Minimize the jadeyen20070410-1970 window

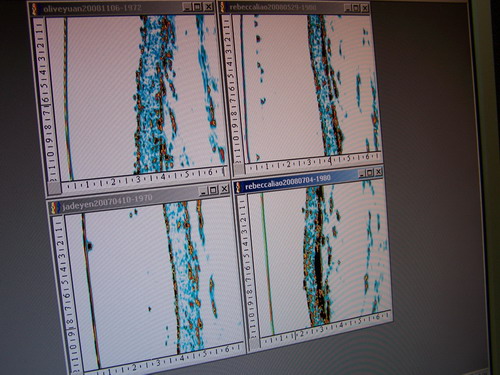(203, 191)
